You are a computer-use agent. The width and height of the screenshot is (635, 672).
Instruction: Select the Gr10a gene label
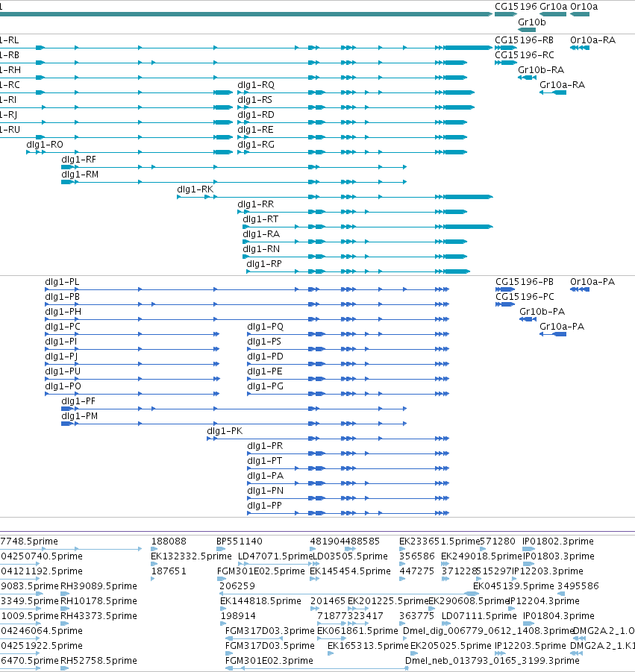[x=553, y=7]
